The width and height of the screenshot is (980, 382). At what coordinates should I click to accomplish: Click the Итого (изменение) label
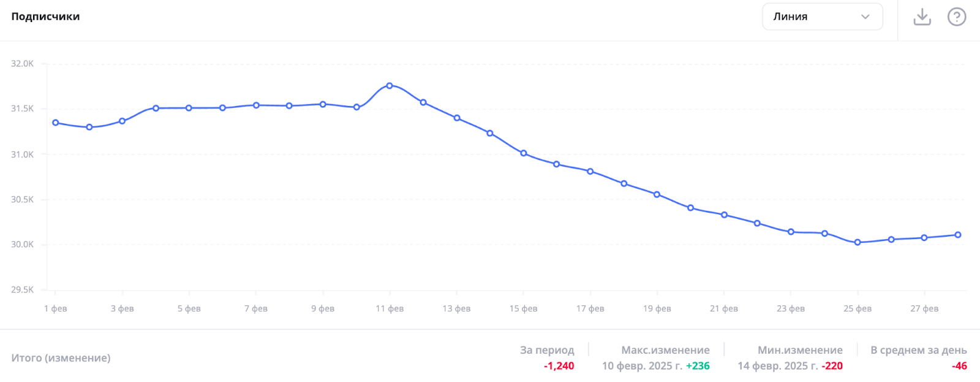click(61, 357)
